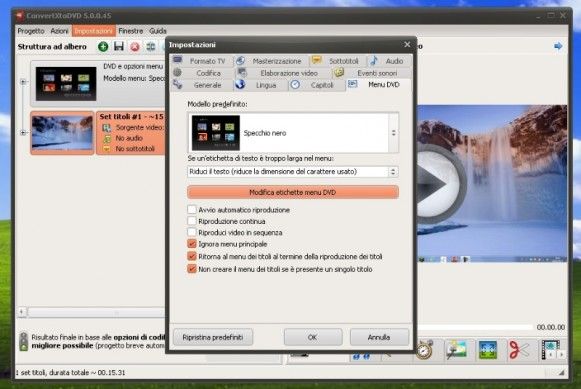Confirm settings with the OK button
The image size is (581, 389).
click(312, 337)
